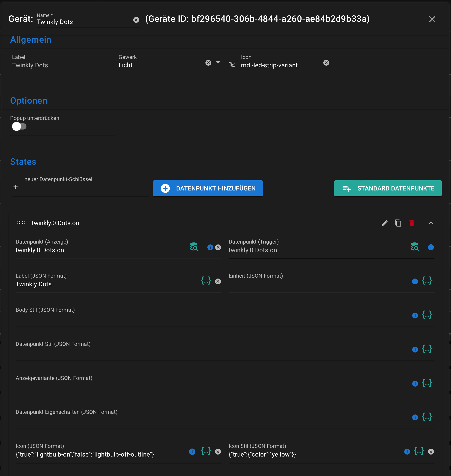This screenshot has height=476, width=451.
Task: Collapse the twinkly.0.Dots.on state panel
Action: 431,223
